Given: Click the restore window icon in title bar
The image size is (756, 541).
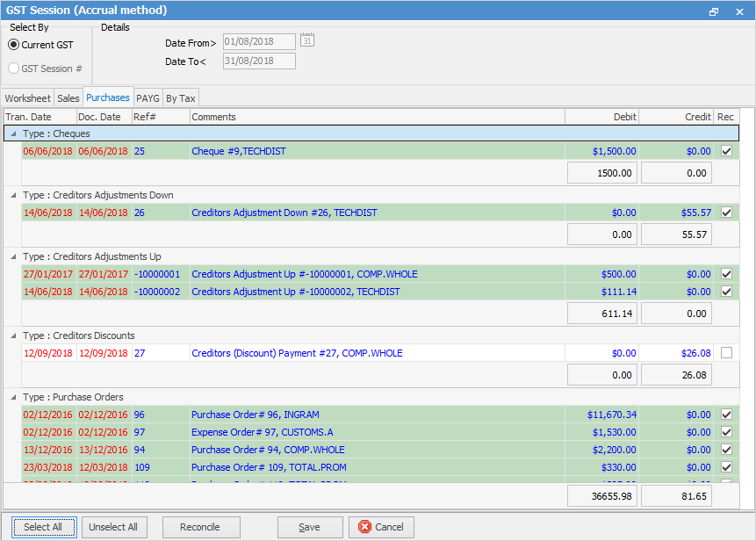Looking at the screenshot, I should pyautogui.click(x=714, y=11).
